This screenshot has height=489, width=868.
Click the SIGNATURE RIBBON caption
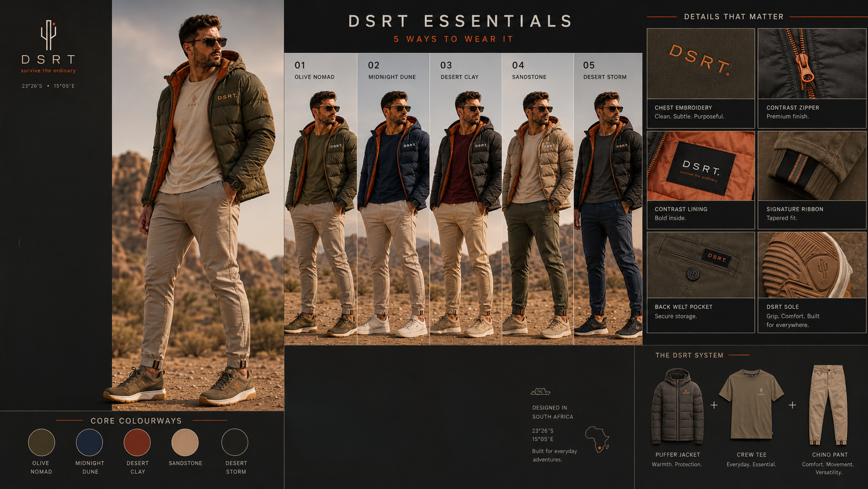795,209
